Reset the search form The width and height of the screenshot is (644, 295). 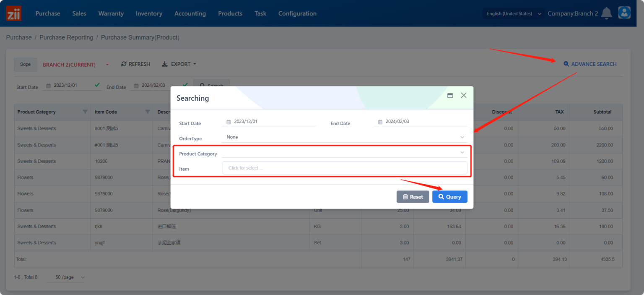click(x=413, y=196)
